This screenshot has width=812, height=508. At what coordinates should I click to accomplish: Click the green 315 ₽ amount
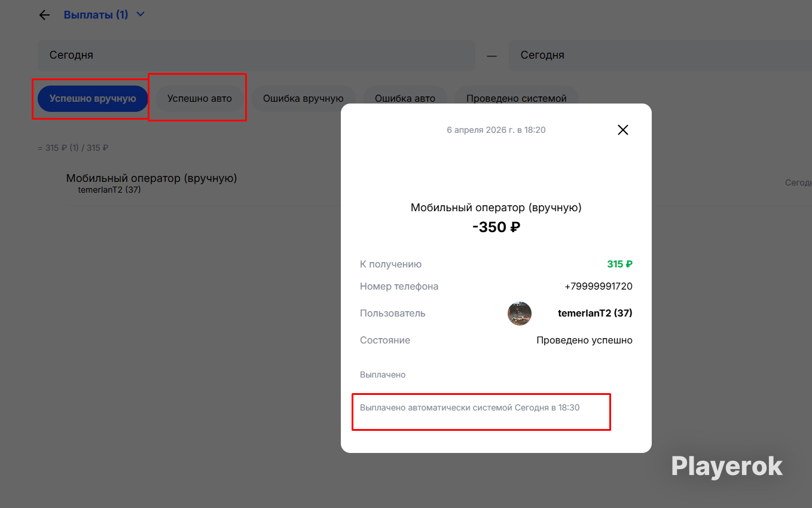[x=619, y=264]
